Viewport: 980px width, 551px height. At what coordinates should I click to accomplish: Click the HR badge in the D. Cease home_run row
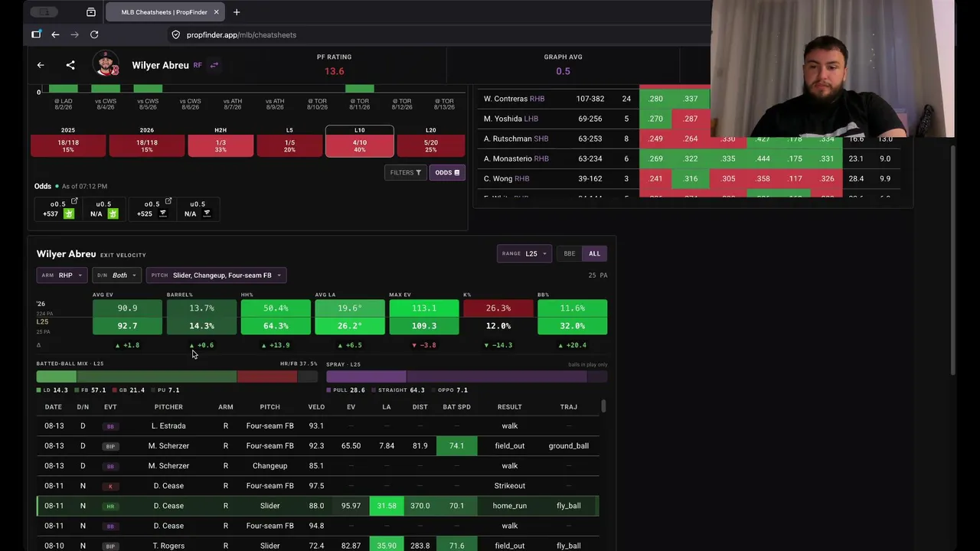click(x=110, y=506)
